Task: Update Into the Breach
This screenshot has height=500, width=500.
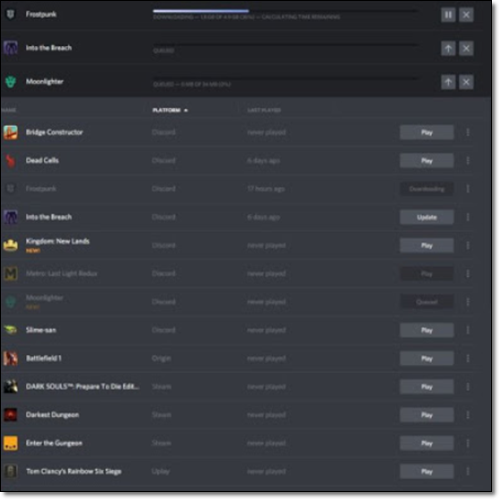Action: [427, 217]
